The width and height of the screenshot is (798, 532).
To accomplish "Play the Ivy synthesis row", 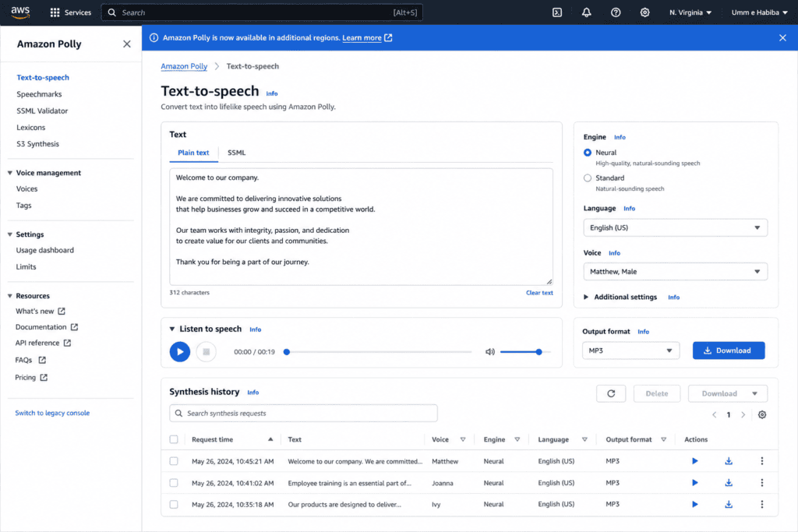I will tap(694, 504).
